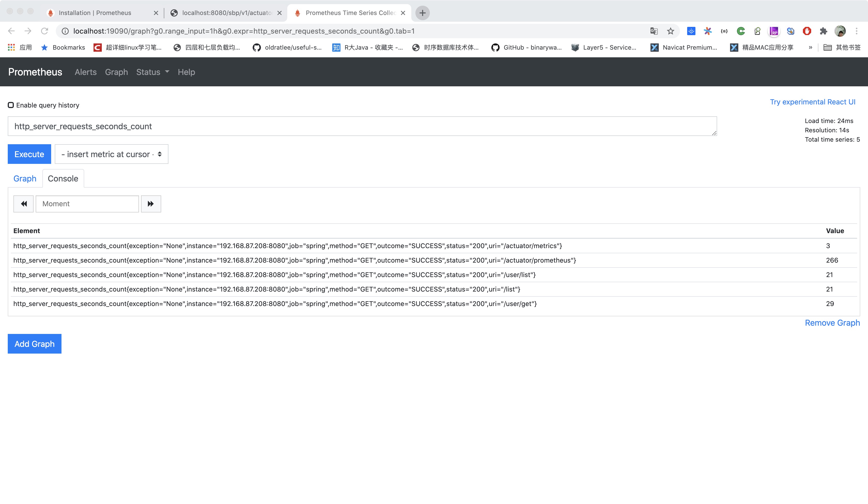The width and height of the screenshot is (868, 504).
Task: Click the rewind moment double-arrow button
Action: pyautogui.click(x=24, y=204)
